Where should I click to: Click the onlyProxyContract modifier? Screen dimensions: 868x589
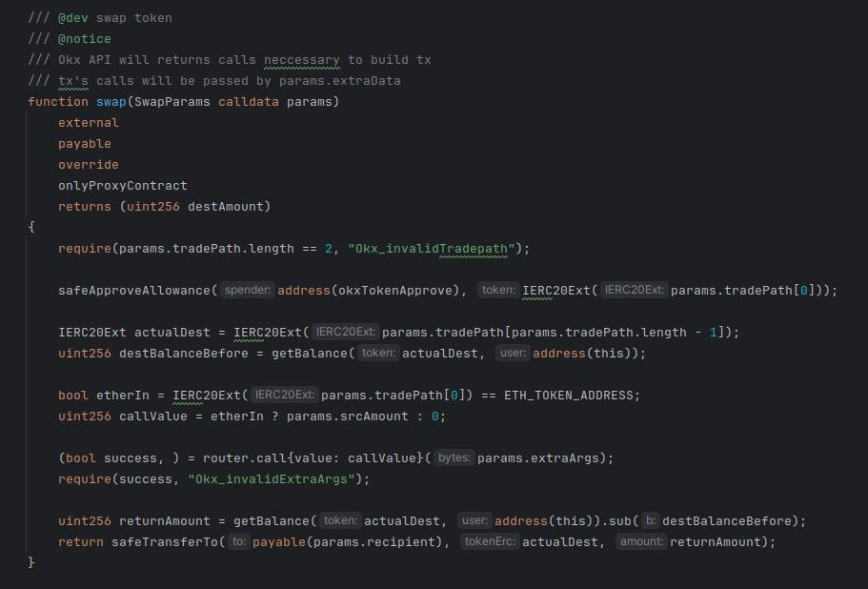point(122,186)
